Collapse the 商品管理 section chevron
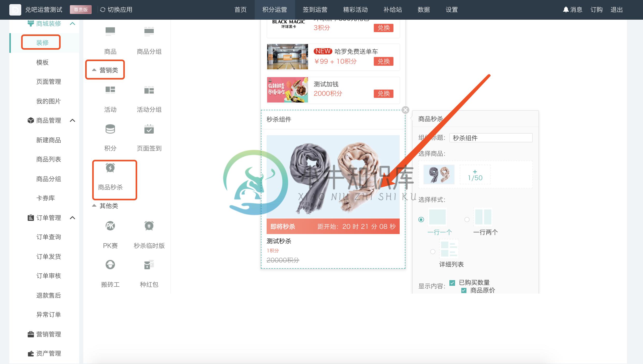The image size is (643, 364). (x=73, y=120)
